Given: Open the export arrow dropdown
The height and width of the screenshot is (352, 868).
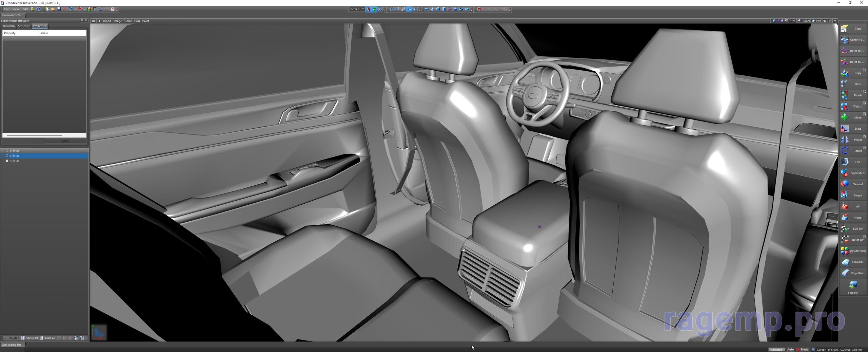Looking at the screenshot, I should tap(85, 9).
